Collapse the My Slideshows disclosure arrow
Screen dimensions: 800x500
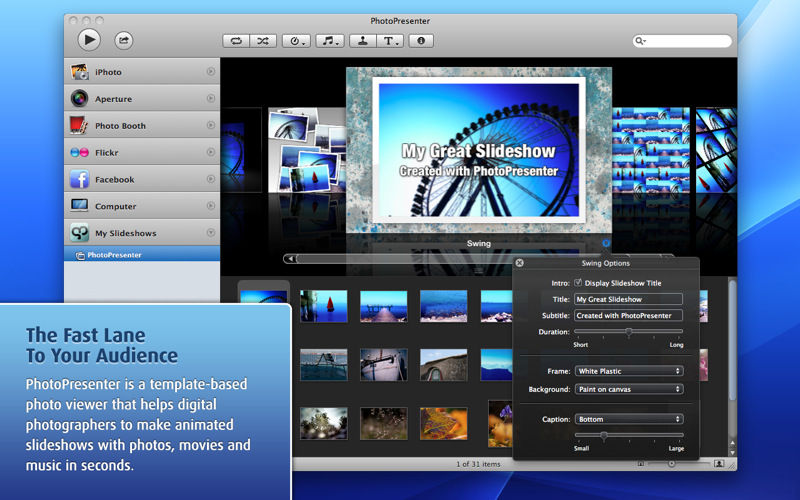[211, 233]
